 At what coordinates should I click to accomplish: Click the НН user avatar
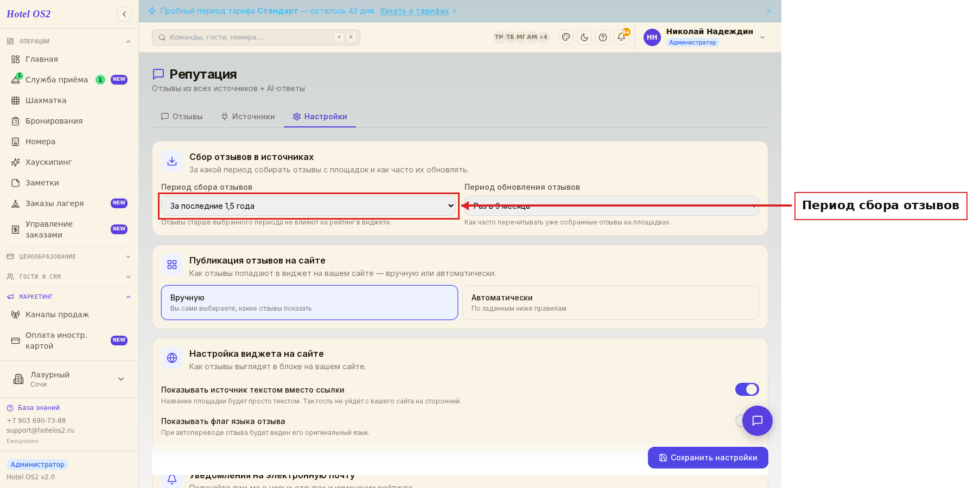click(x=652, y=37)
